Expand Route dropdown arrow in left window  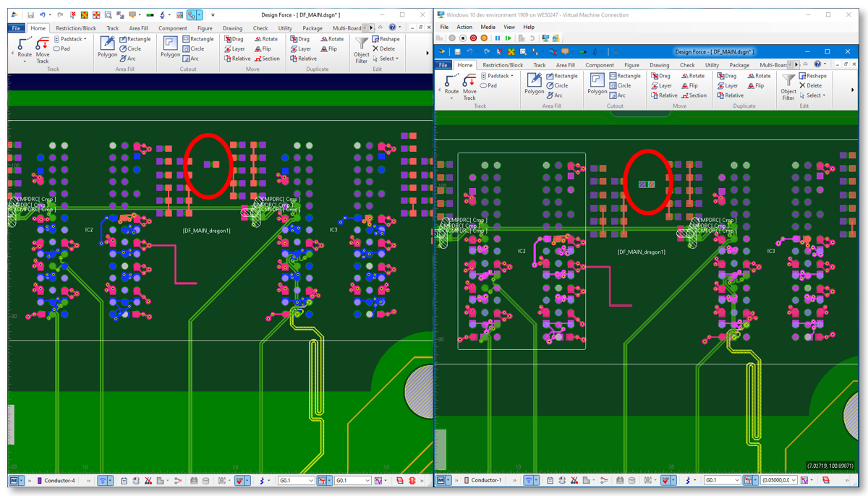[24, 61]
